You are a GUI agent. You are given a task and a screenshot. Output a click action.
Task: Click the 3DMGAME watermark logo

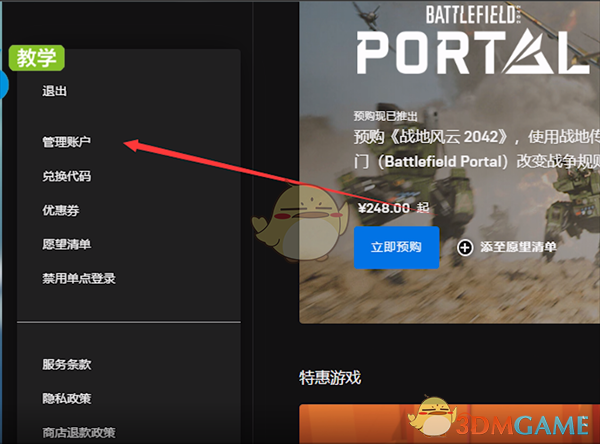pos(499,419)
